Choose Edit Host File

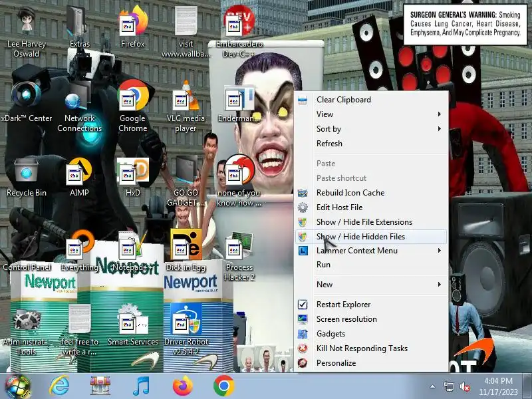(x=372, y=207)
